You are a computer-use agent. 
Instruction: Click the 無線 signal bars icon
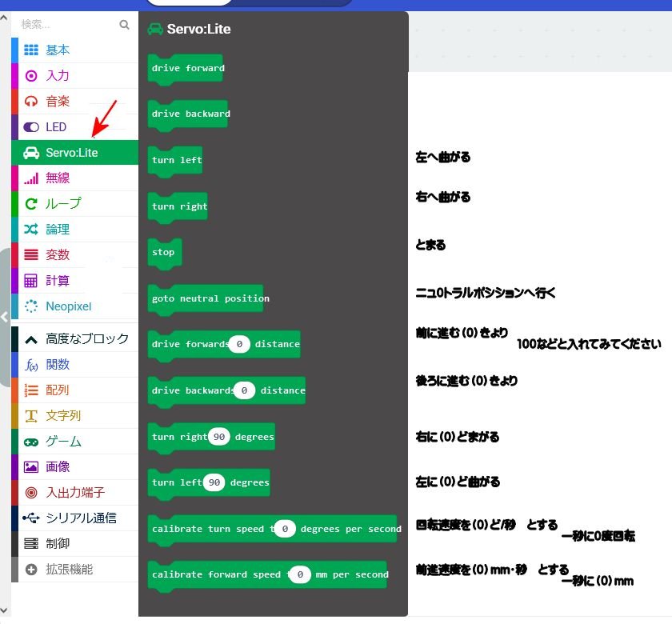coord(31,178)
